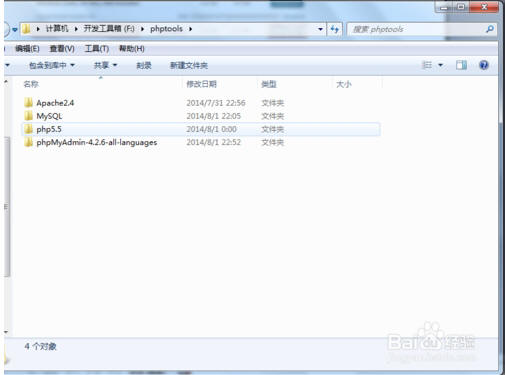Click the search magnifier icon
Screen dimensions: 505x375
[490, 29]
